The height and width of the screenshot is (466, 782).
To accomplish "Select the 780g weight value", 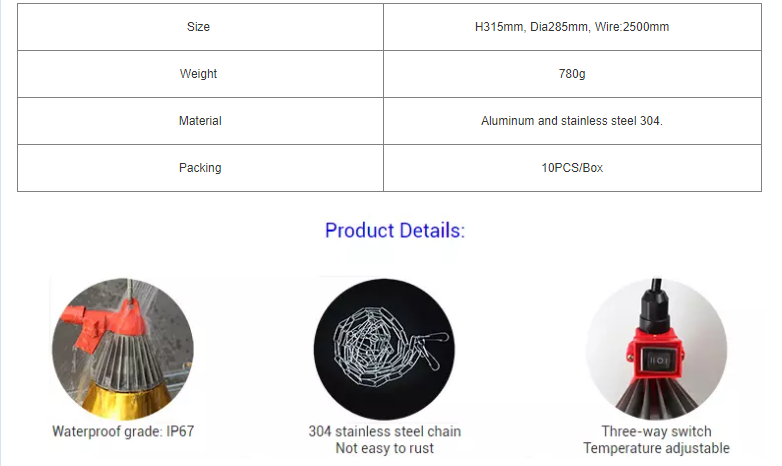I will pos(572,74).
